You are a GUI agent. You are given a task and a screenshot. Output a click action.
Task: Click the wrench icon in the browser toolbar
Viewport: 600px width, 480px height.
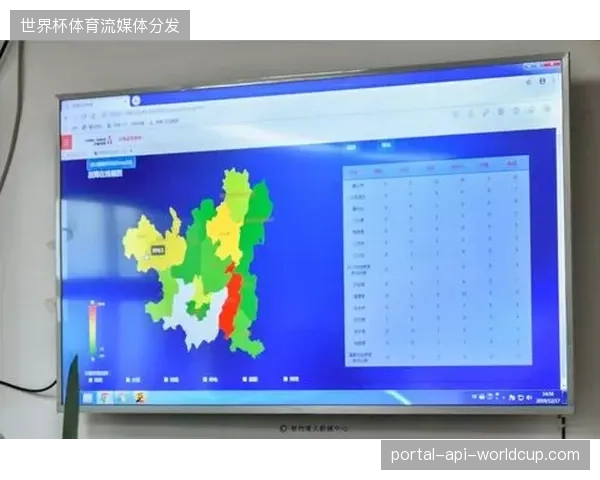[x=486, y=112]
